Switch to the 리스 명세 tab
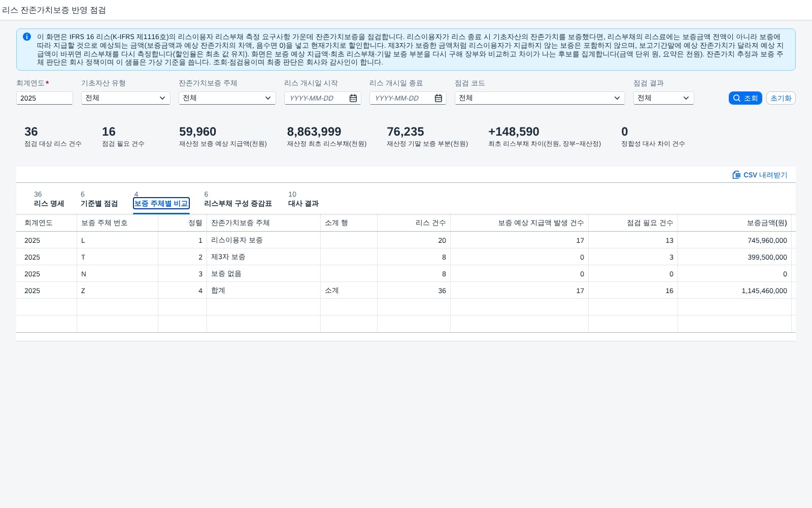 click(x=49, y=199)
